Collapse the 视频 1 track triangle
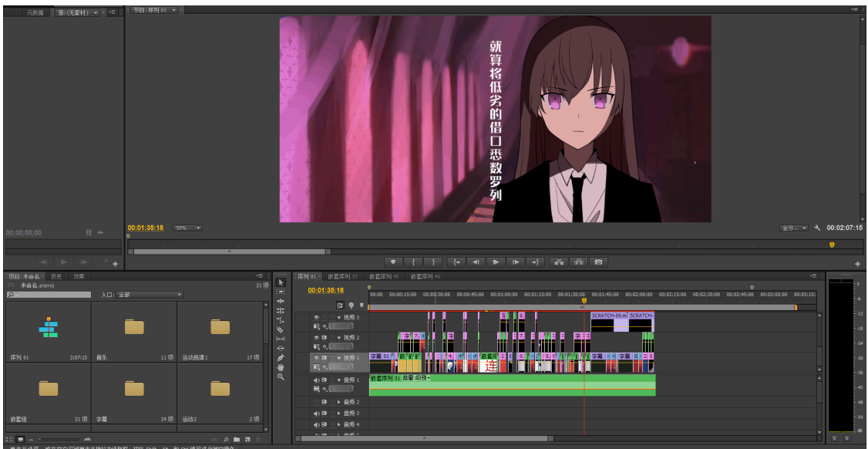 coord(338,358)
